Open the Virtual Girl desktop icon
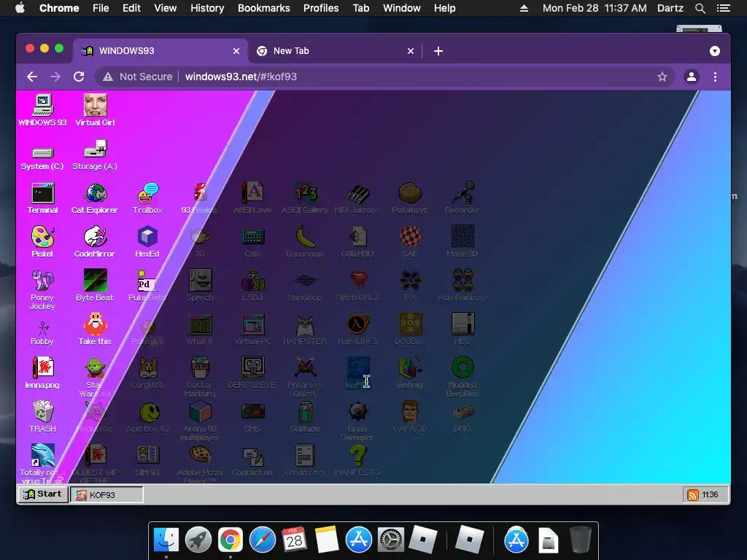 [95, 110]
